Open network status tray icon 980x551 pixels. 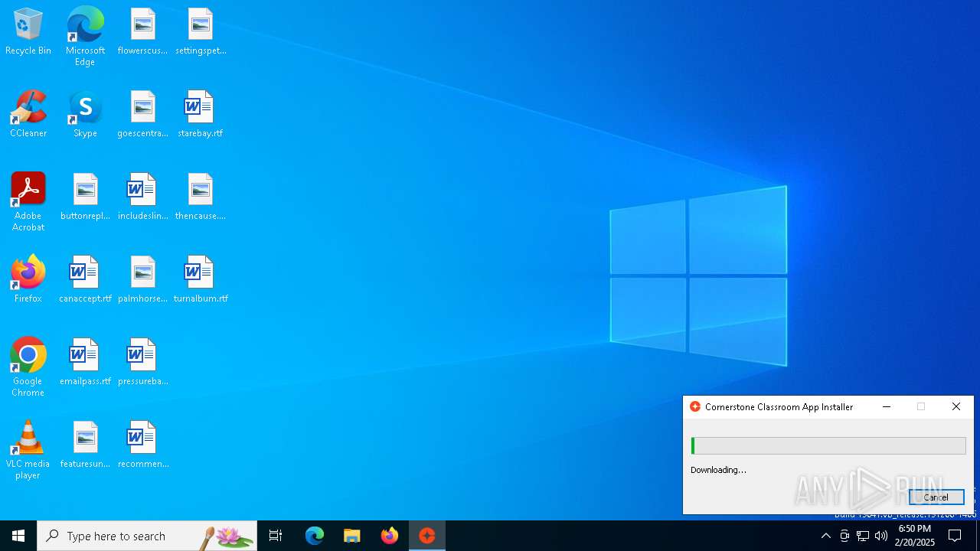point(863,536)
